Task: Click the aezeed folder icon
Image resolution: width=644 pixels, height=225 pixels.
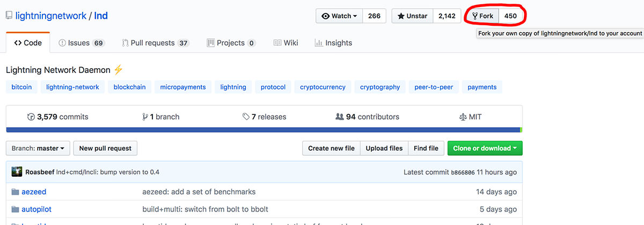Action: 14,192
